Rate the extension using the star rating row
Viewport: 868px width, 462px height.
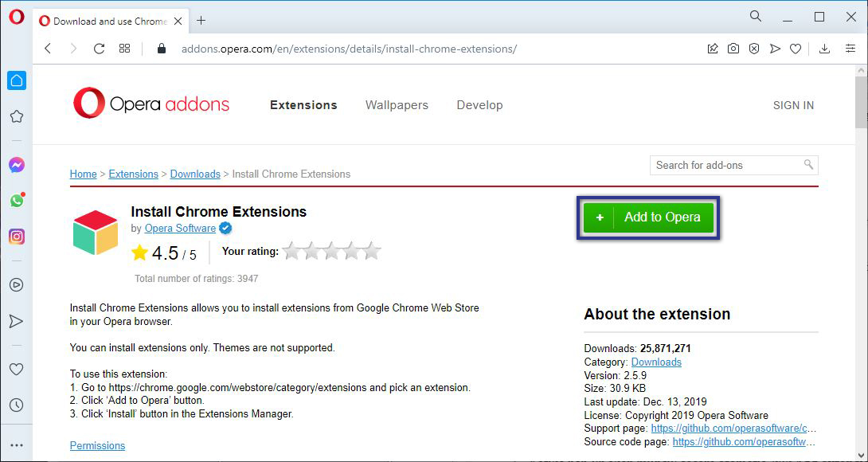[x=331, y=250]
